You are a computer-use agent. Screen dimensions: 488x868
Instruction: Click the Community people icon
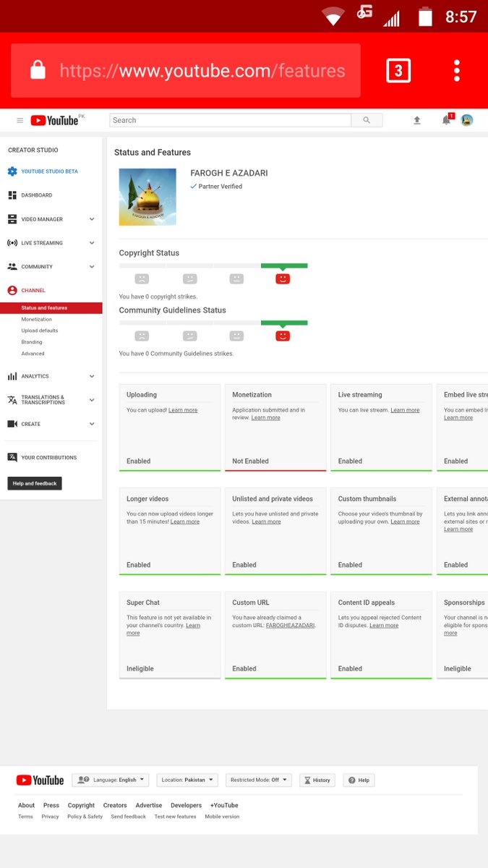tap(12, 267)
